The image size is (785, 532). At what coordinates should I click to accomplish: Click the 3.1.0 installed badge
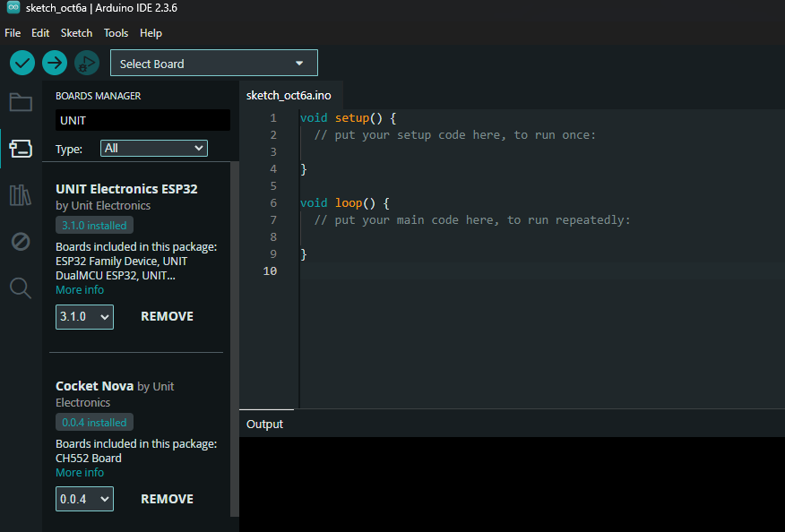tap(94, 225)
